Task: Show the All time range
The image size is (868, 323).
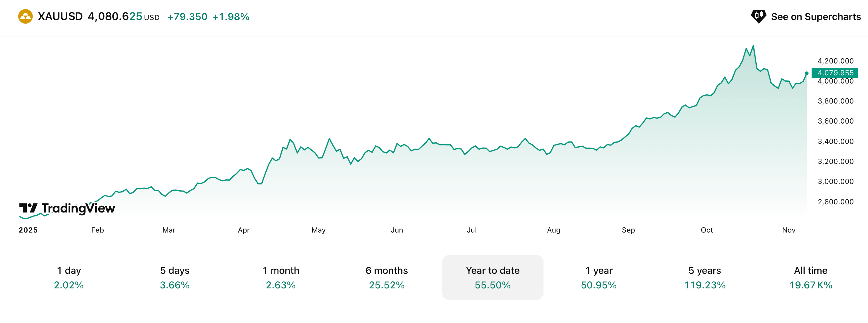Action: click(810, 277)
